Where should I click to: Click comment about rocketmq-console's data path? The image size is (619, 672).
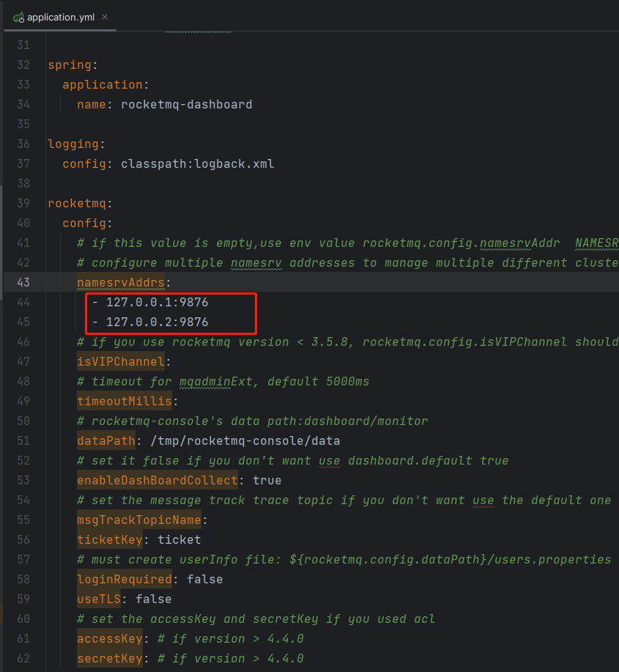252,421
